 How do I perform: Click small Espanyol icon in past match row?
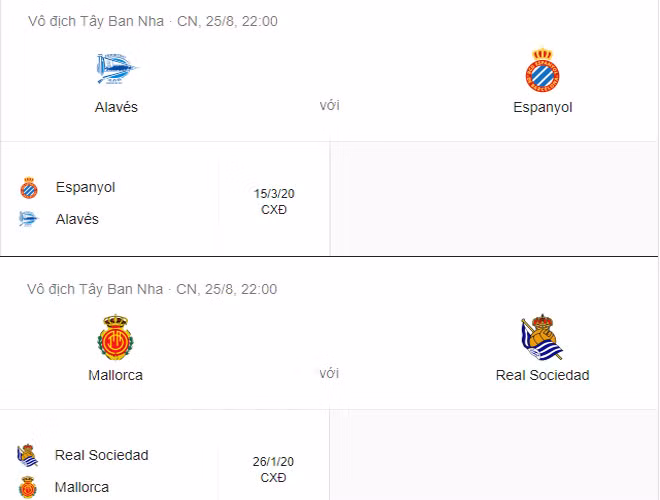tap(28, 188)
